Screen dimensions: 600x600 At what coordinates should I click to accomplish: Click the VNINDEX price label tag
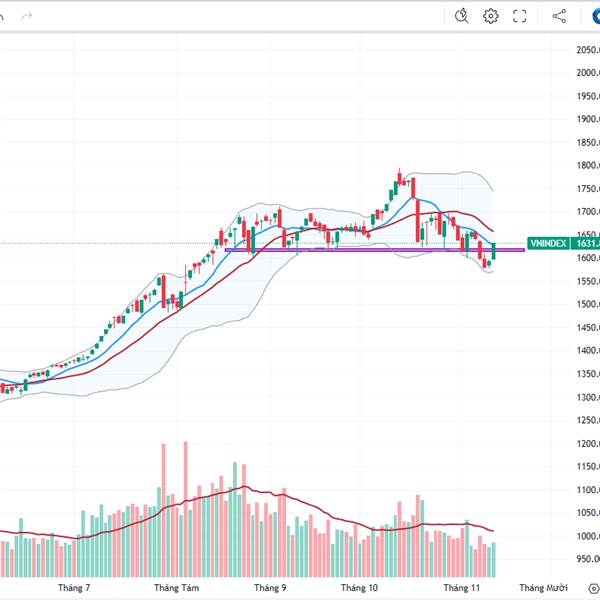coord(548,243)
